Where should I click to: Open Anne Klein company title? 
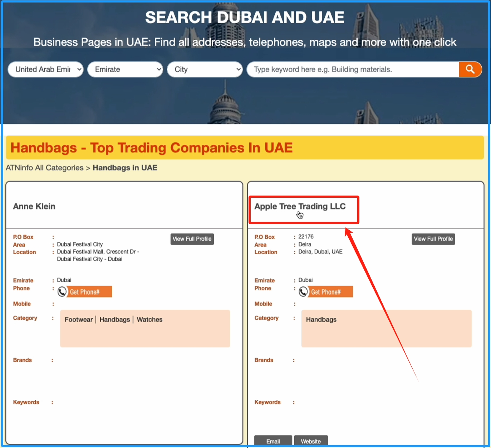click(x=34, y=206)
